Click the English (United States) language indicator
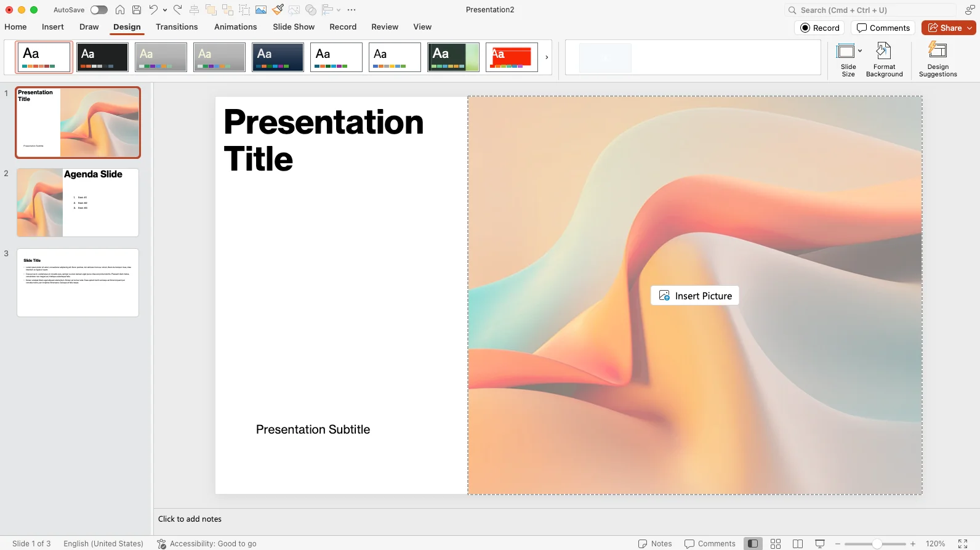Viewport: 980px width, 550px height. 103,543
